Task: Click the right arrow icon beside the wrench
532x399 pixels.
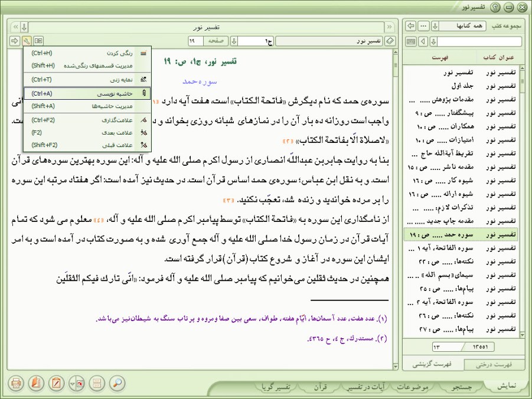Action: pos(15,41)
